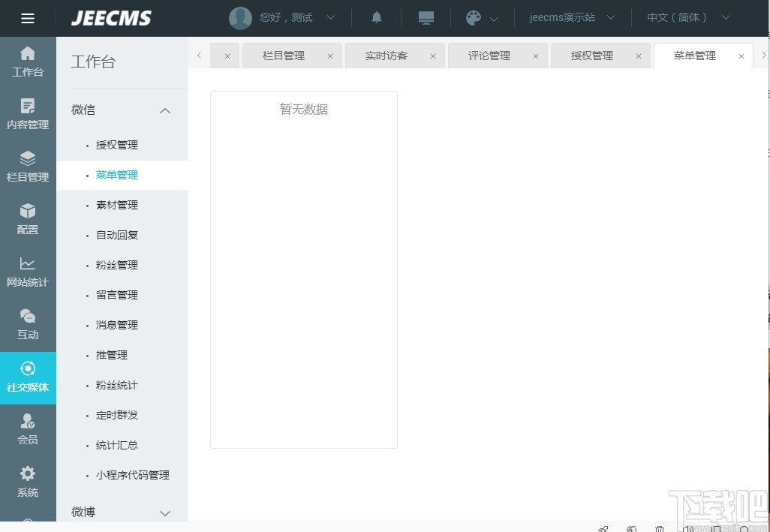
Task: Collapse the 微信 menu section
Action: (x=164, y=110)
